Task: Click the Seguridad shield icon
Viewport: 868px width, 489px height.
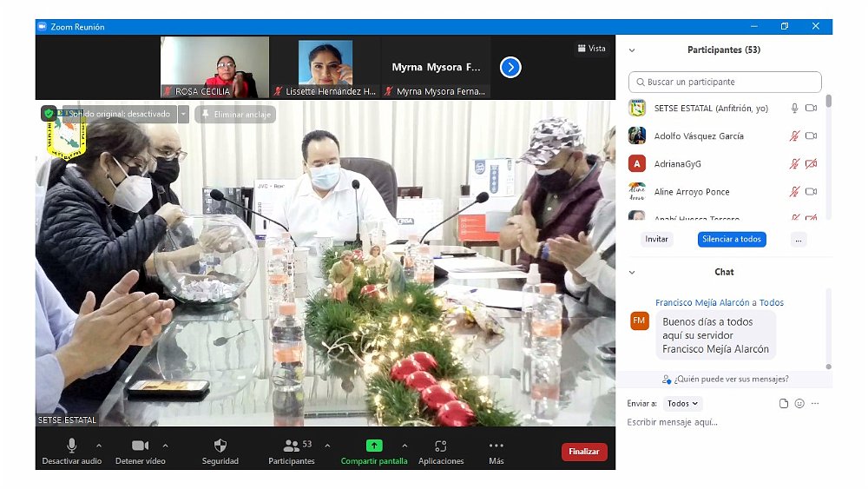Action: coord(220,446)
